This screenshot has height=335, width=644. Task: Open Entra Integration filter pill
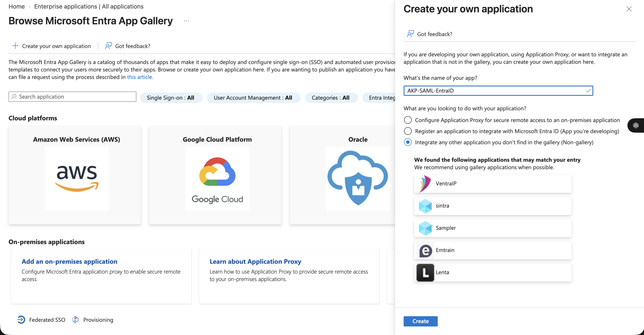379,98
